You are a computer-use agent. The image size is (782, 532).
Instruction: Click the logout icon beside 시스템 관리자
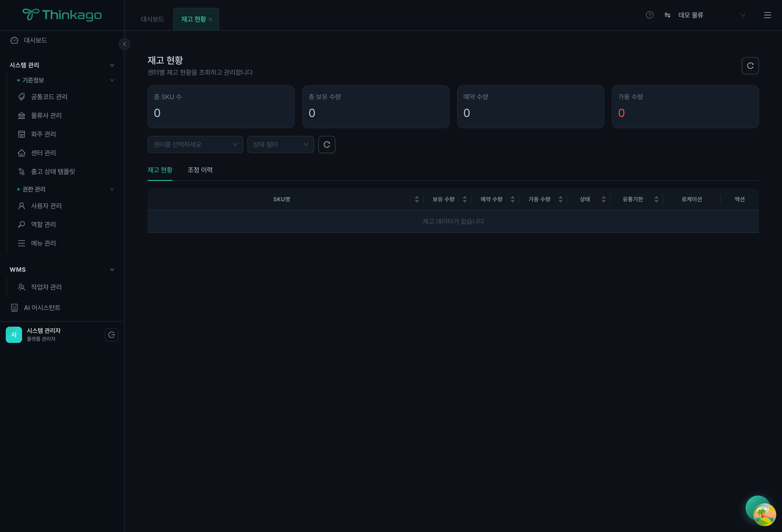tap(111, 335)
